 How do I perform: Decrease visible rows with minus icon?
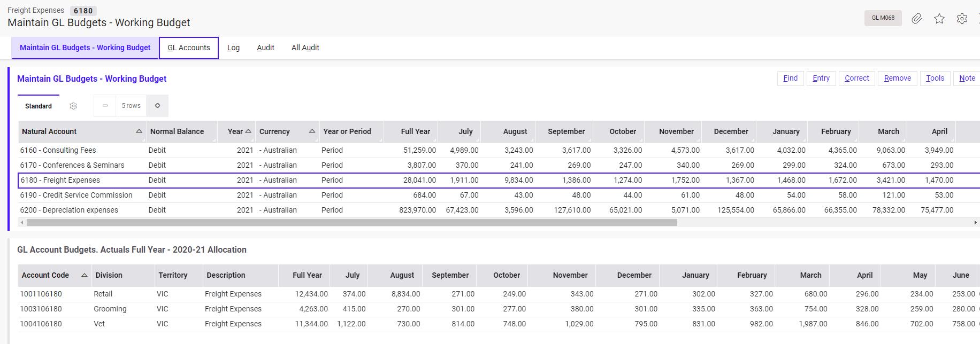coord(105,106)
